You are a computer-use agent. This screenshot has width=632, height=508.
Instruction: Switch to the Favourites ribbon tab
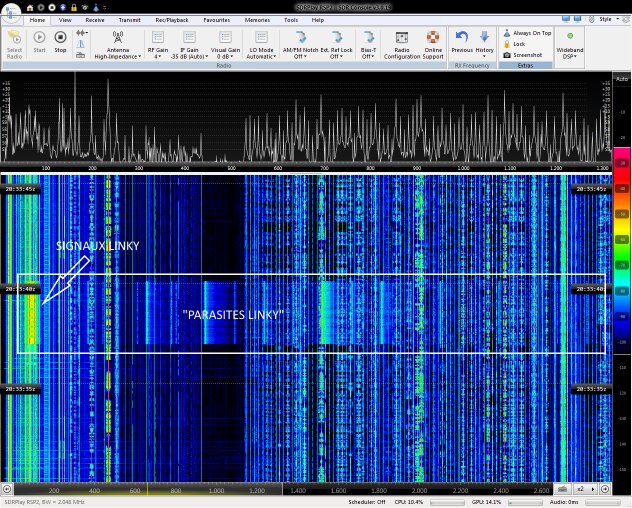pos(216,20)
